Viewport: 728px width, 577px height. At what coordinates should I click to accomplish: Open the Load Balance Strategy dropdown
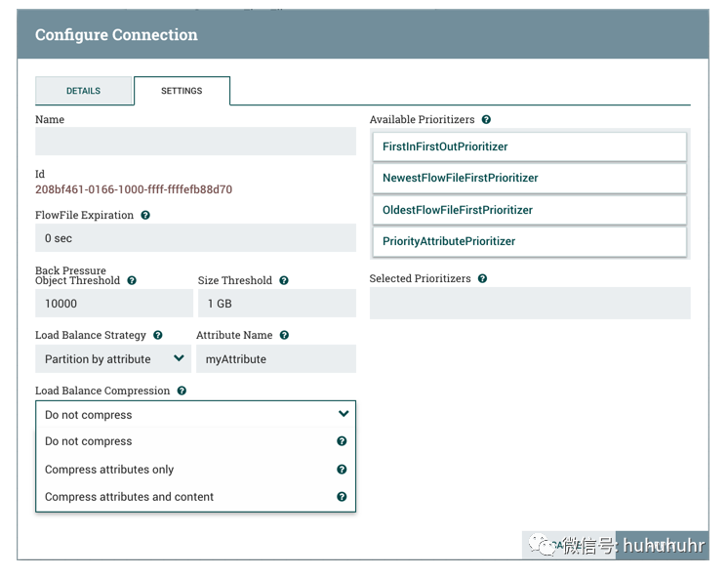tap(113, 359)
